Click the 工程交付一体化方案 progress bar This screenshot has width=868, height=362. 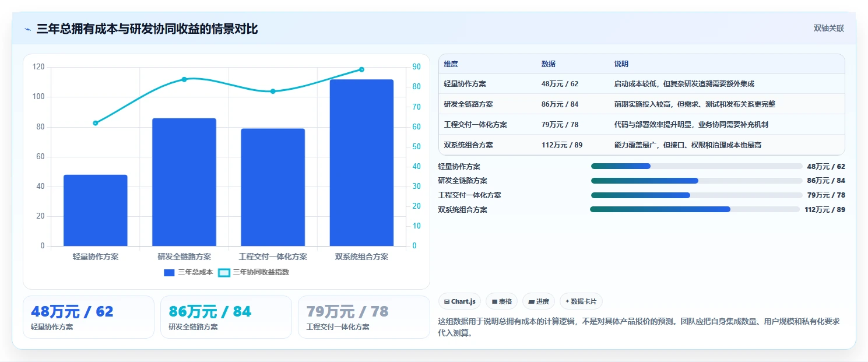(697, 195)
